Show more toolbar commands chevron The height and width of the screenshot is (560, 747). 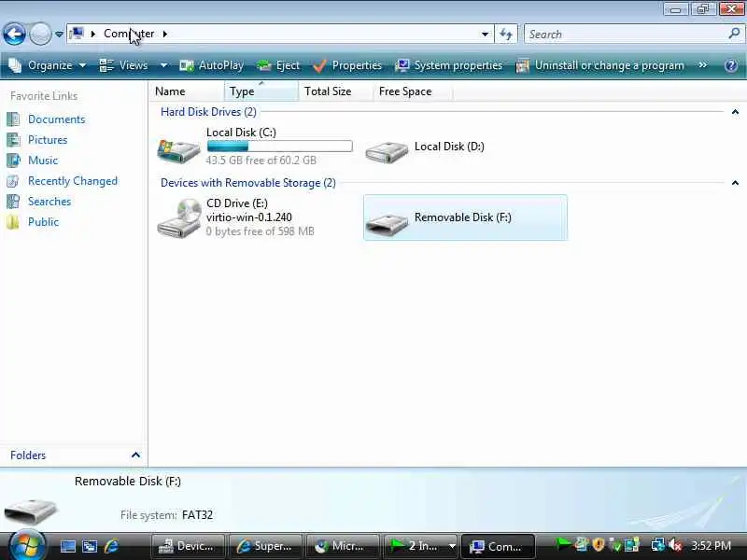703,64
